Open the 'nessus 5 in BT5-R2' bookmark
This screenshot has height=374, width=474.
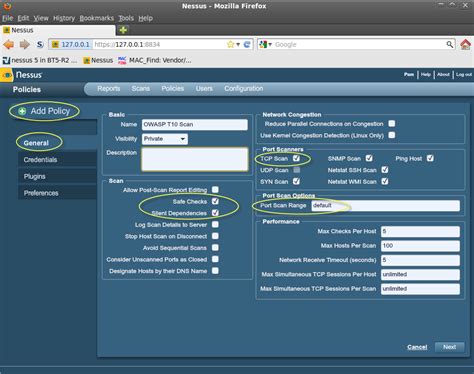pos(40,60)
